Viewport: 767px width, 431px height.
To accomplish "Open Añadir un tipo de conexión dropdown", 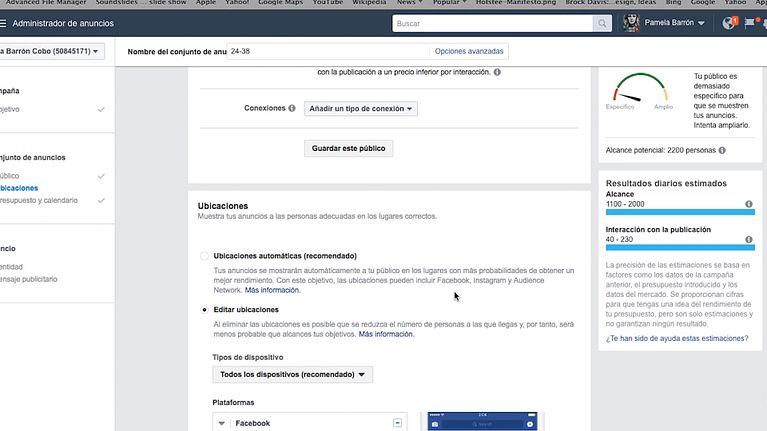I will click(361, 109).
